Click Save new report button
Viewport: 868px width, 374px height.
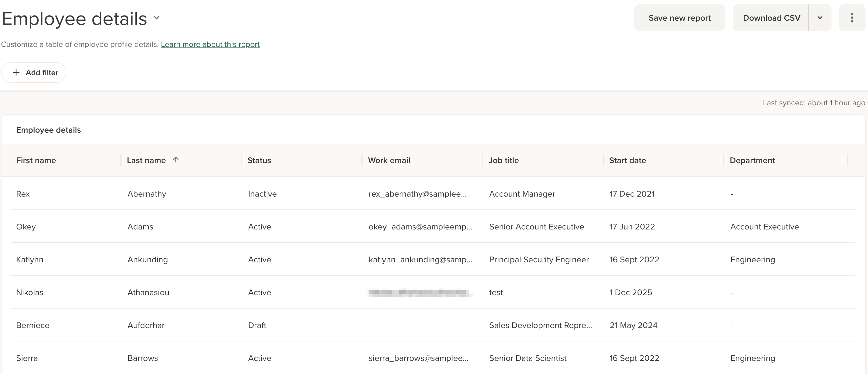click(679, 18)
